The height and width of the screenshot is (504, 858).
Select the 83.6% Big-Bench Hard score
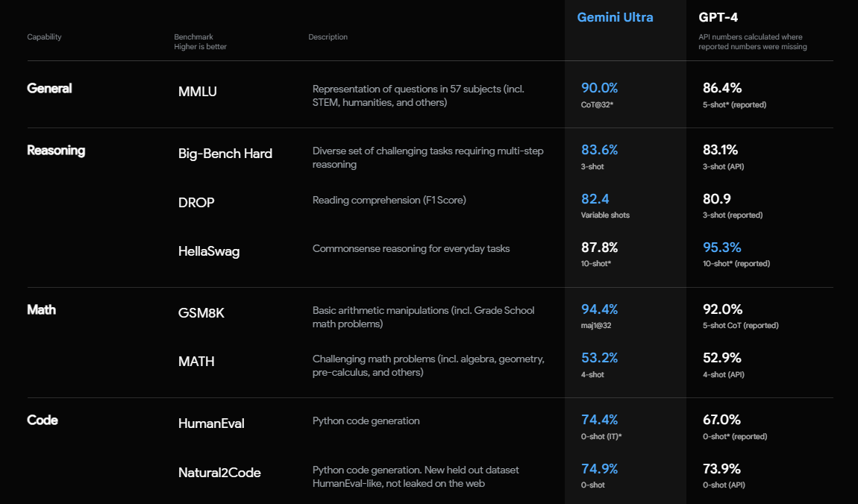click(599, 150)
